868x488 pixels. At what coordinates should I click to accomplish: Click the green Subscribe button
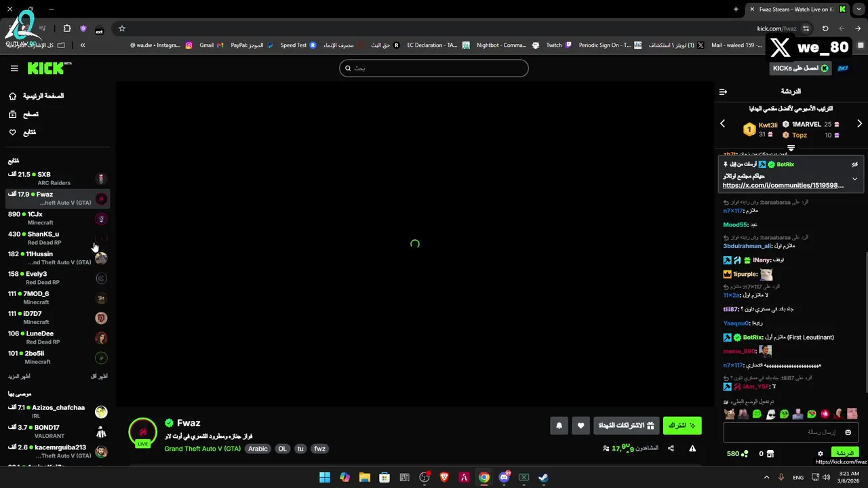(x=682, y=426)
